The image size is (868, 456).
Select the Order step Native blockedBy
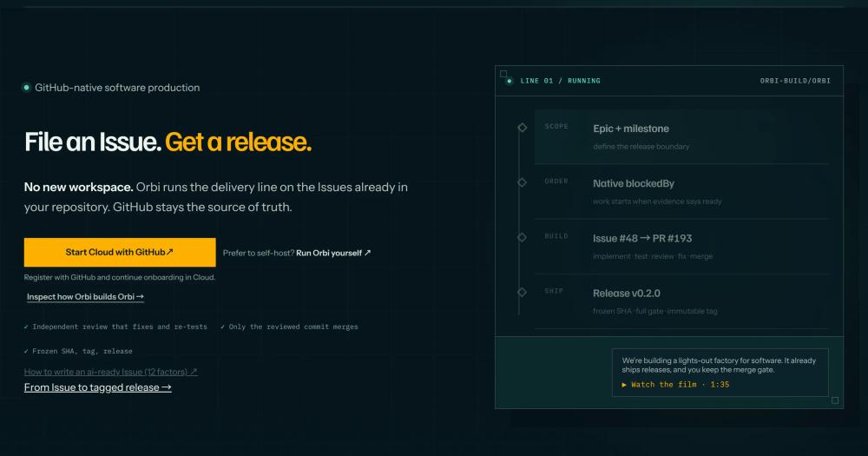pyautogui.click(x=682, y=192)
